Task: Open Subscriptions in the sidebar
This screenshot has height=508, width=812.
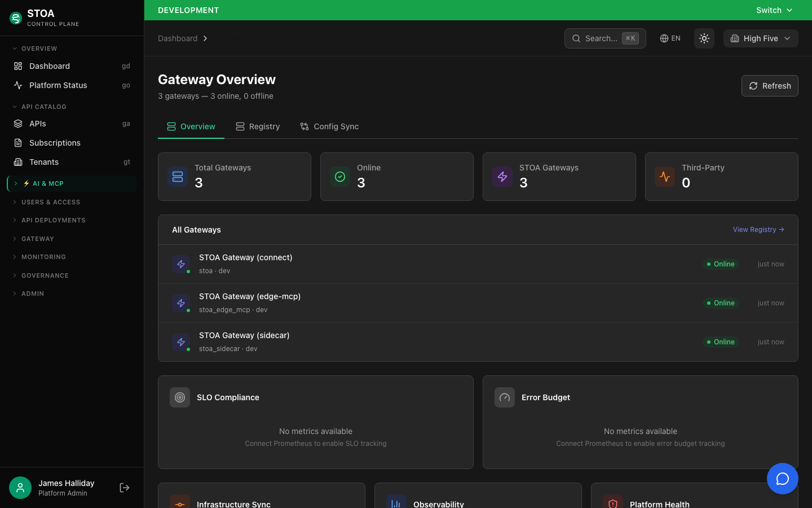Action: pyautogui.click(x=72, y=143)
